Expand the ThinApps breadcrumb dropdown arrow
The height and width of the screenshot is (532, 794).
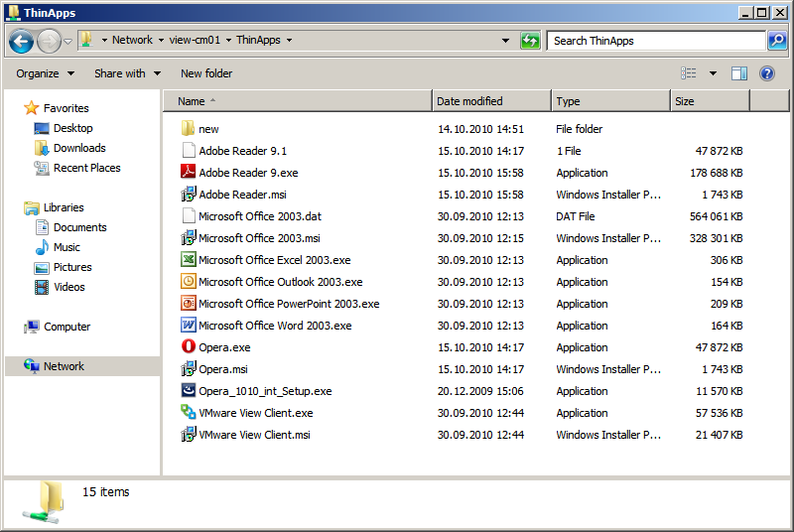click(289, 40)
